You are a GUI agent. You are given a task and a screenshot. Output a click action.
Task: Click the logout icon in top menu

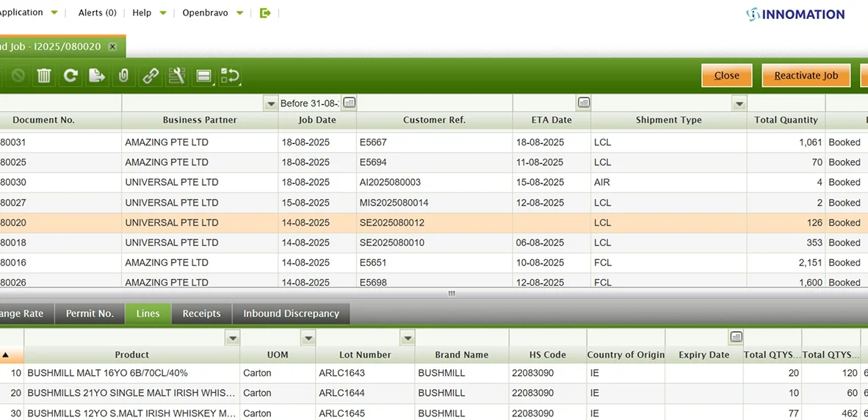(265, 12)
